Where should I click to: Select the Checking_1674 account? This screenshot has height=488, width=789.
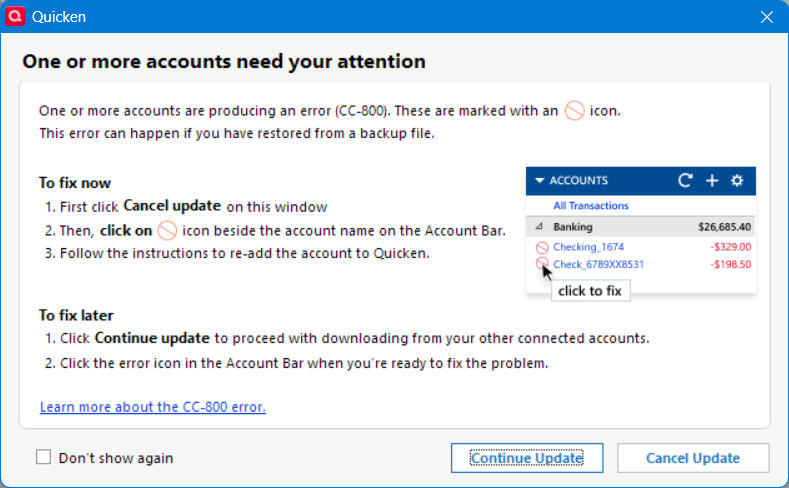tap(589, 247)
